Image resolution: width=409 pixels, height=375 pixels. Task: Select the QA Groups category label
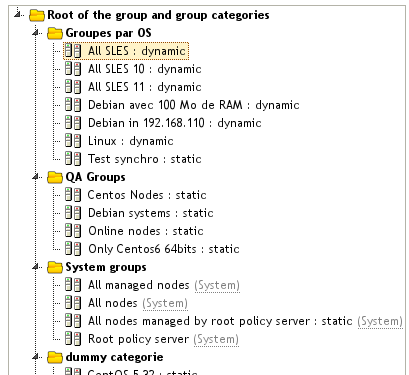coord(95,177)
